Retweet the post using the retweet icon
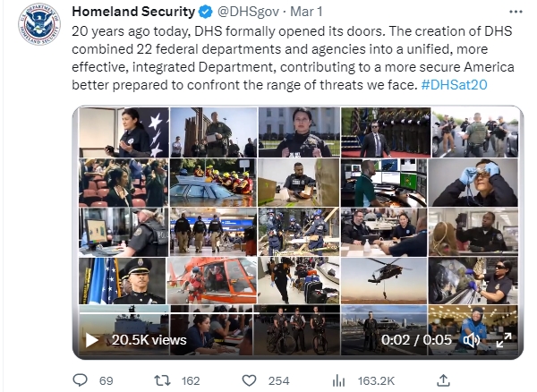The image size is (537, 392). coord(162,380)
